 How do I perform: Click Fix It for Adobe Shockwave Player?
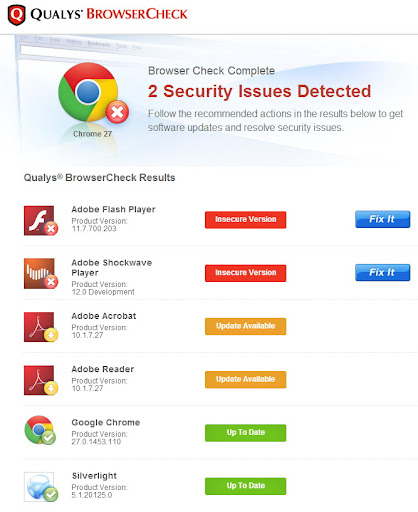pos(382,273)
